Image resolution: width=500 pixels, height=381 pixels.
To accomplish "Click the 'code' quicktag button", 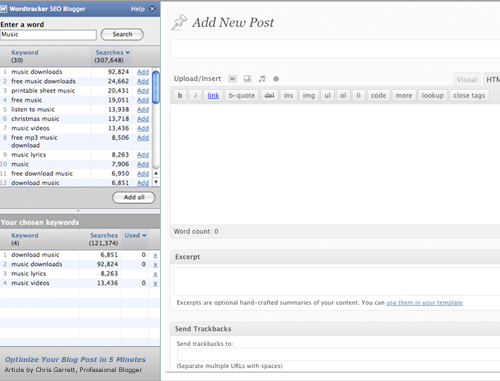I will (x=378, y=96).
